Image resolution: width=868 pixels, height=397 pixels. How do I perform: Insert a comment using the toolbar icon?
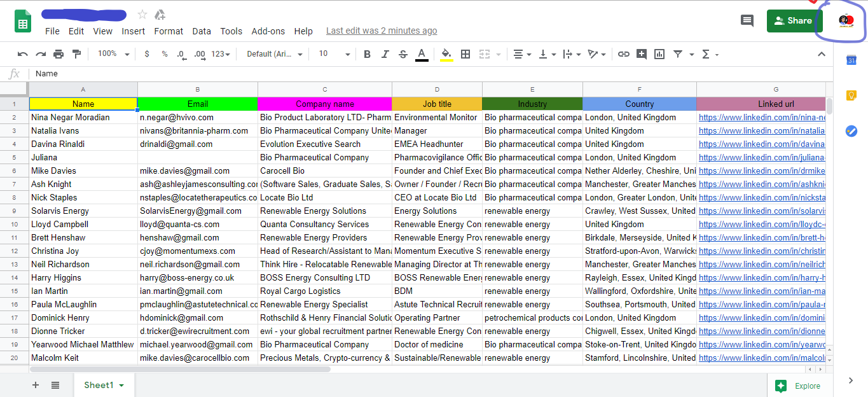[643, 54]
